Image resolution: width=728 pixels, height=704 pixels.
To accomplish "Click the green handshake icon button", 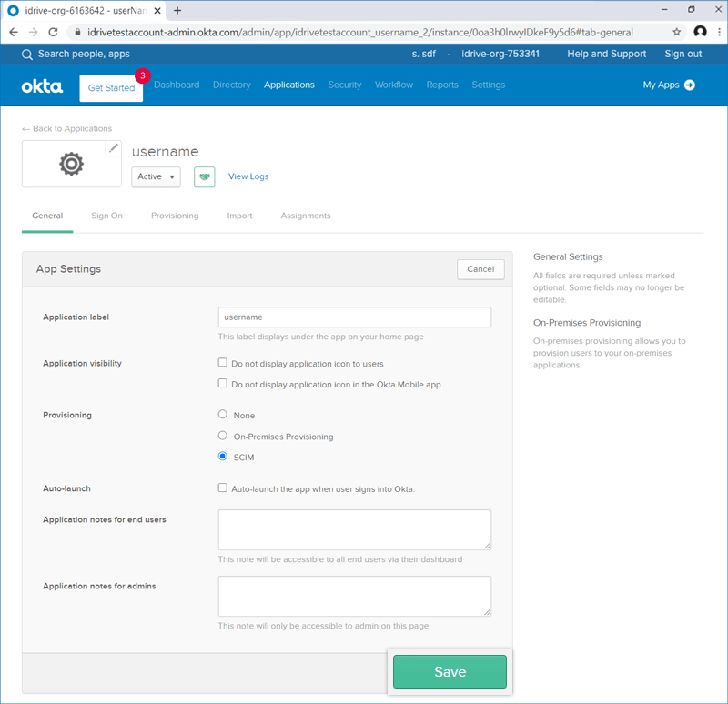I will pyautogui.click(x=204, y=176).
